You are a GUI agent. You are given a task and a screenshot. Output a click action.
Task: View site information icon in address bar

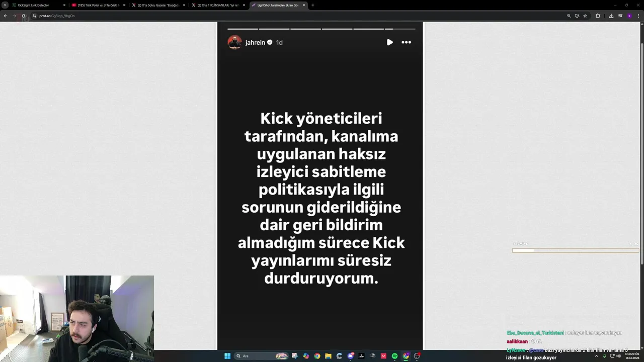coord(34,16)
